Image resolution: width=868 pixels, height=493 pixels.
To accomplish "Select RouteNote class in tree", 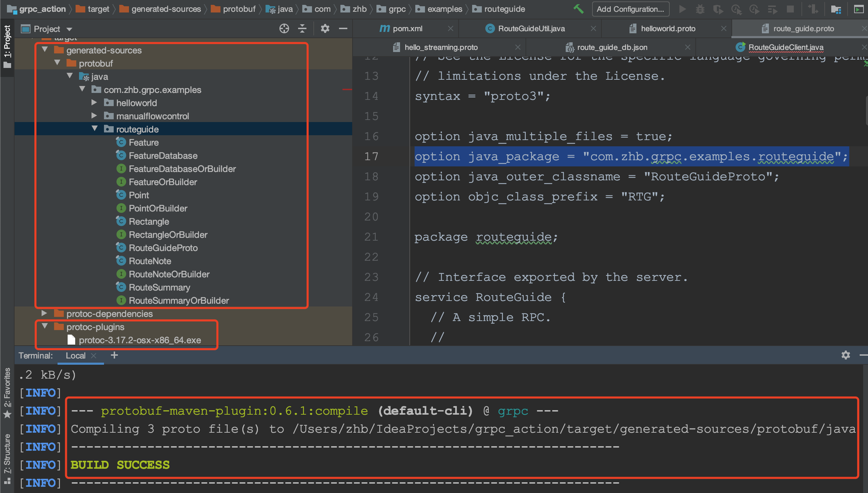I will click(150, 261).
